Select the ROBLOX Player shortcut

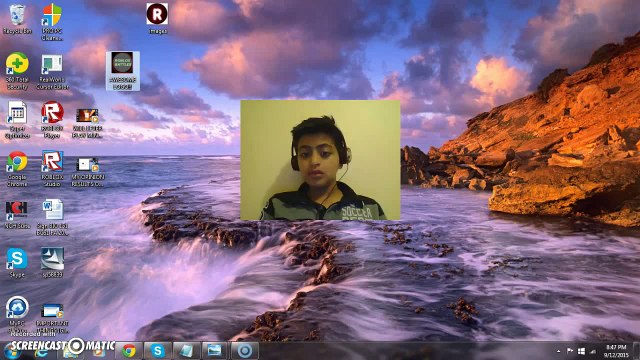[52, 120]
